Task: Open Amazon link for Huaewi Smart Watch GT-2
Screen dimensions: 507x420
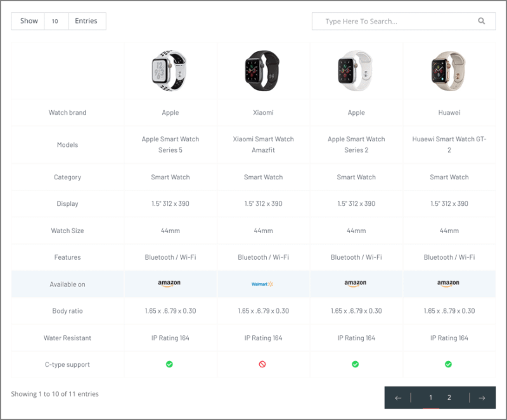Action: tap(449, 284)
